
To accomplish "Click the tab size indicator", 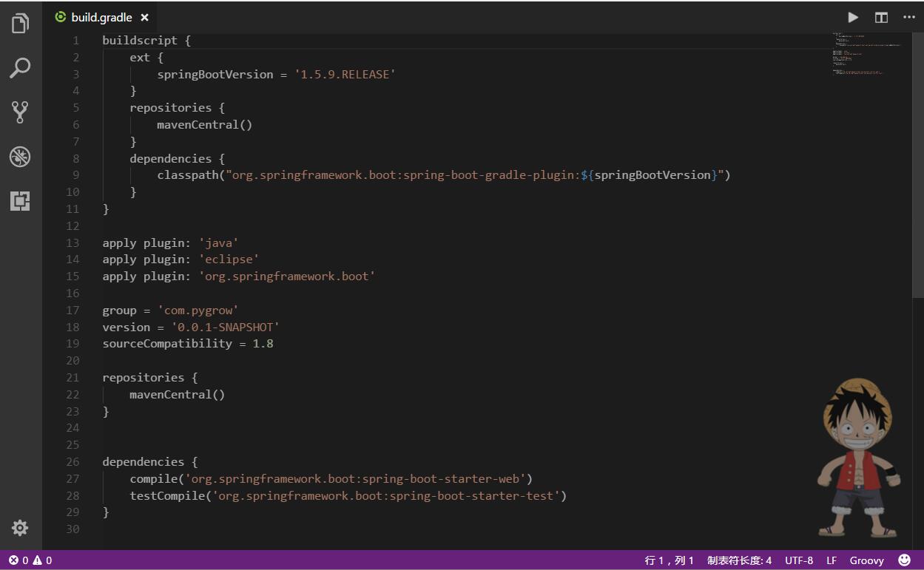I will (x=739, y=560).
